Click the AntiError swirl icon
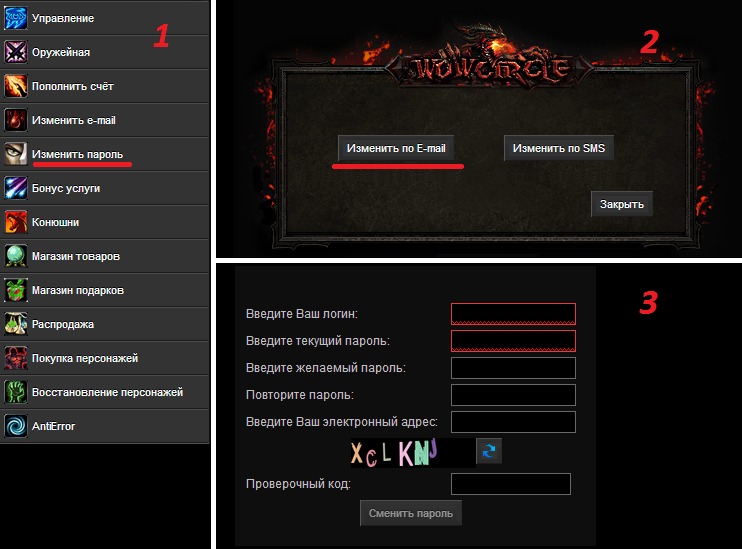 [15, 426]
